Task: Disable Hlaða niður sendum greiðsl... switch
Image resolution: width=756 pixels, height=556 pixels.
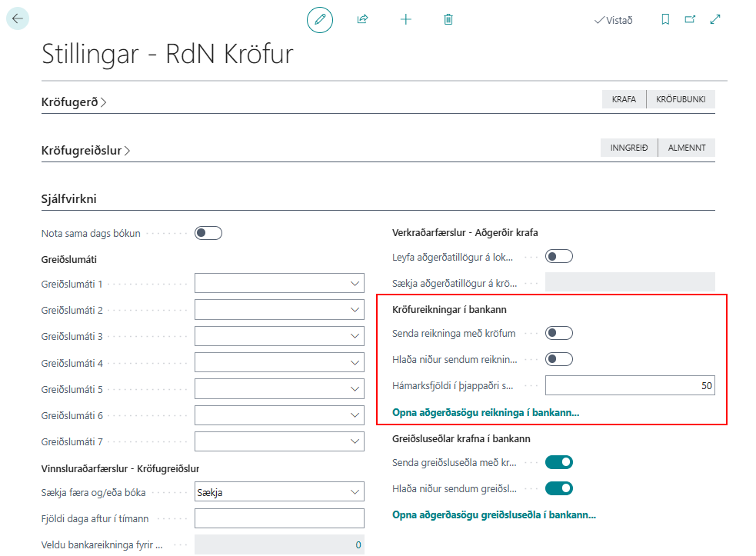Action: click(x=559, y=488)
